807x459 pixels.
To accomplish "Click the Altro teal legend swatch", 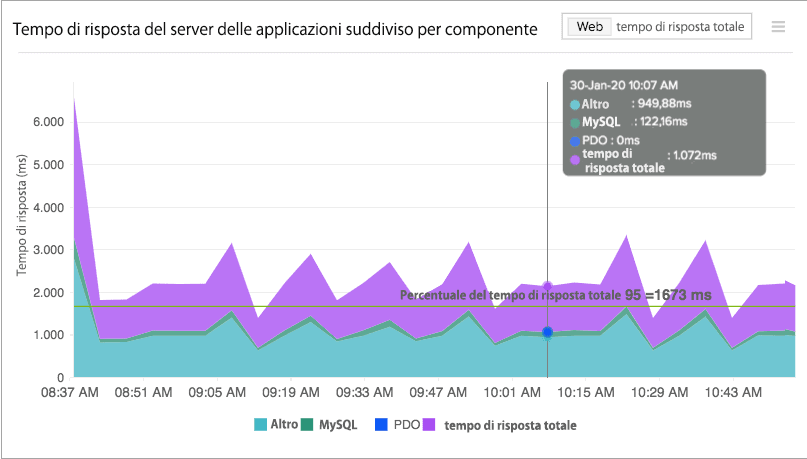I will pos(260,425).
